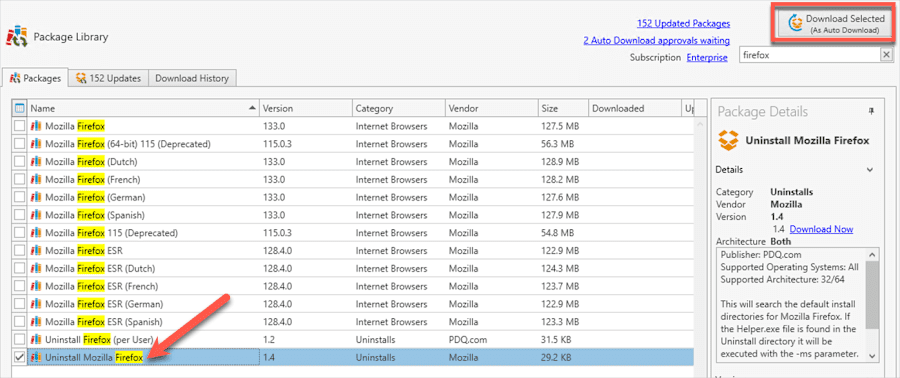Sort by the Downloaded column header

634,108
